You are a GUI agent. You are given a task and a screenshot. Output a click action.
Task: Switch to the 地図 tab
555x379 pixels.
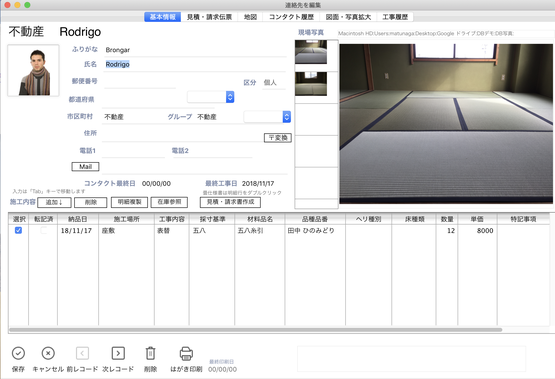250,17
